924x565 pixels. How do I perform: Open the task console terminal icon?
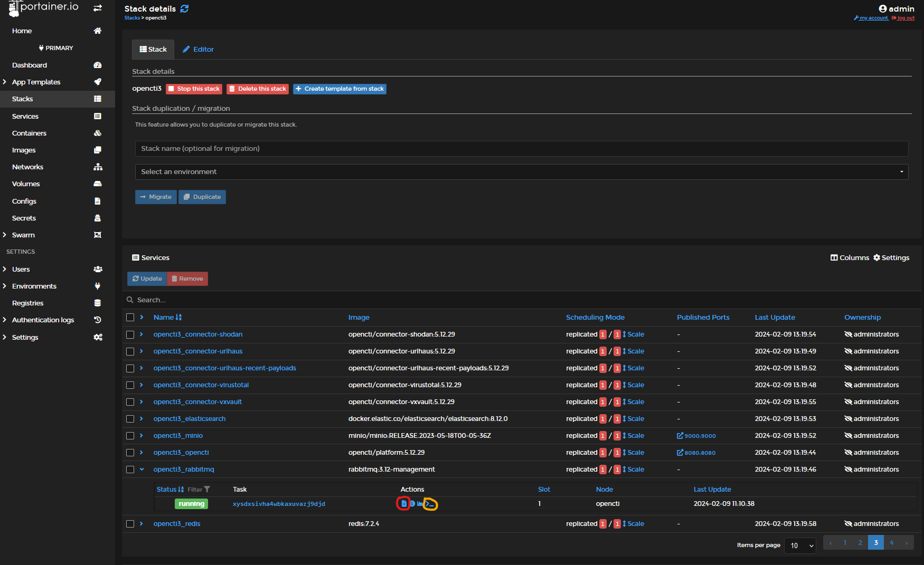[430, 504]
